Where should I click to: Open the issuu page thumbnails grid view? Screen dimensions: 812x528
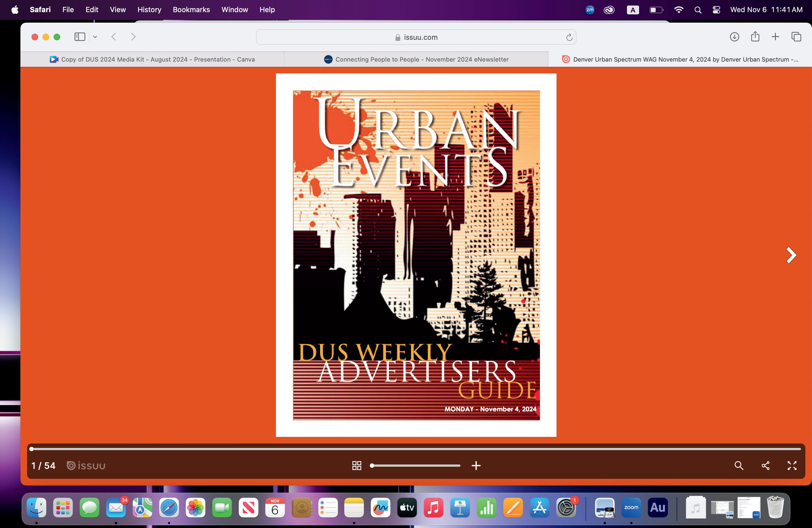click(357, 466)
